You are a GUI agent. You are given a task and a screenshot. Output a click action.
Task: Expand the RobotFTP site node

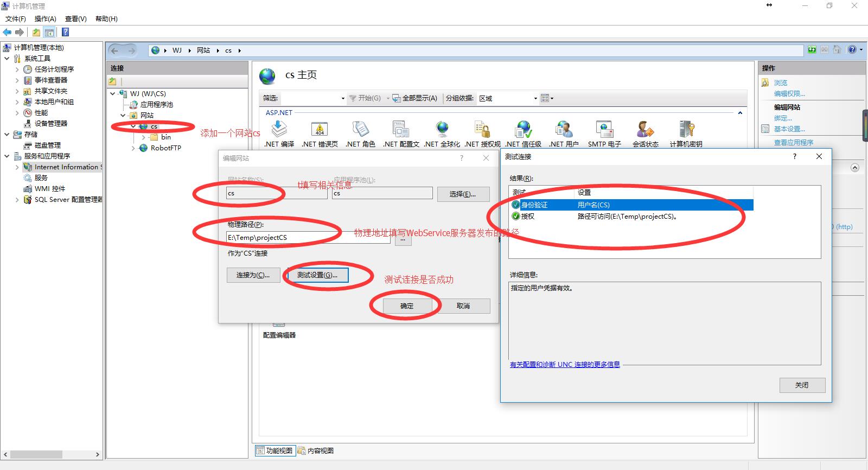pyautogui.click(x=133, y=148)
